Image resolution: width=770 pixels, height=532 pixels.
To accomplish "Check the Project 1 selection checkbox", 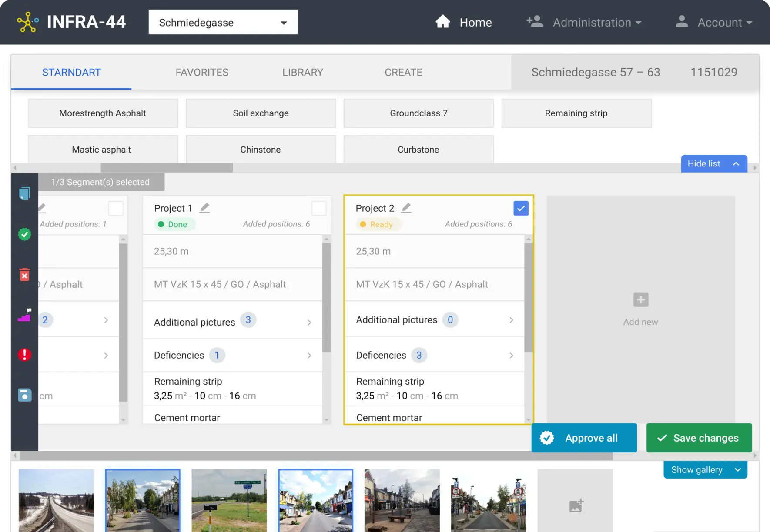I will 319,208.
